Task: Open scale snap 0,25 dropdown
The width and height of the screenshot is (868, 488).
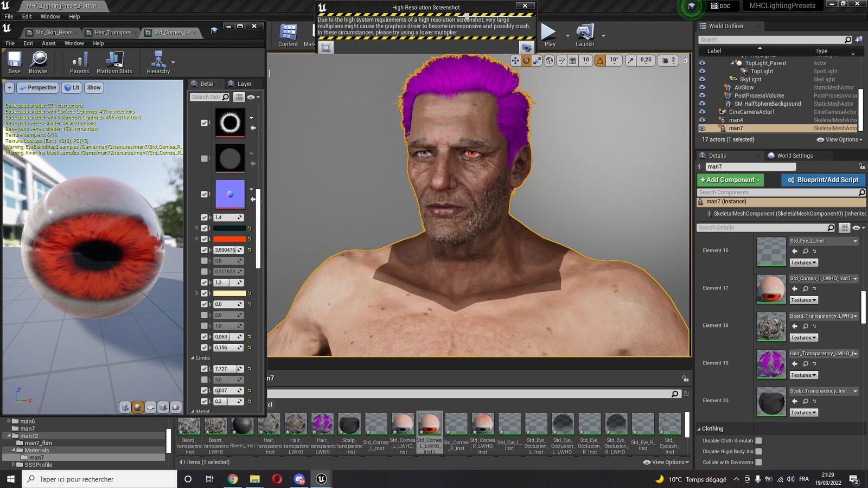Action: (x=646, y=61)
